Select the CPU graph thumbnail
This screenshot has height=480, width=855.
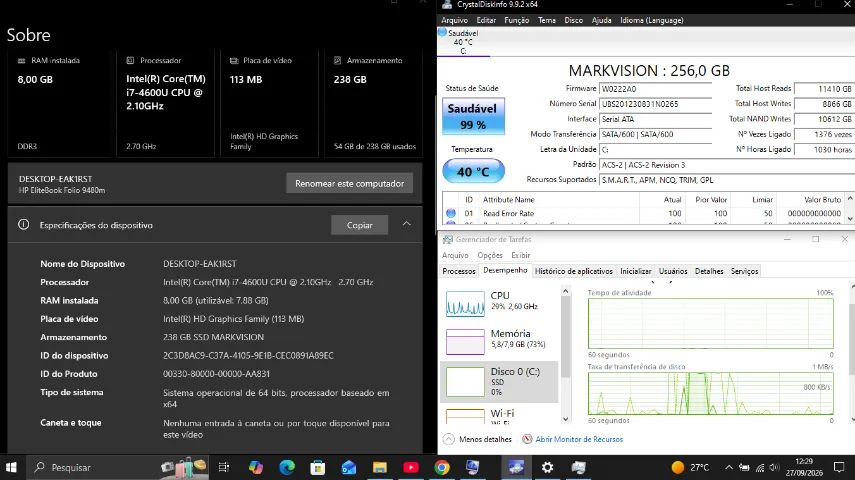(465, 303)
